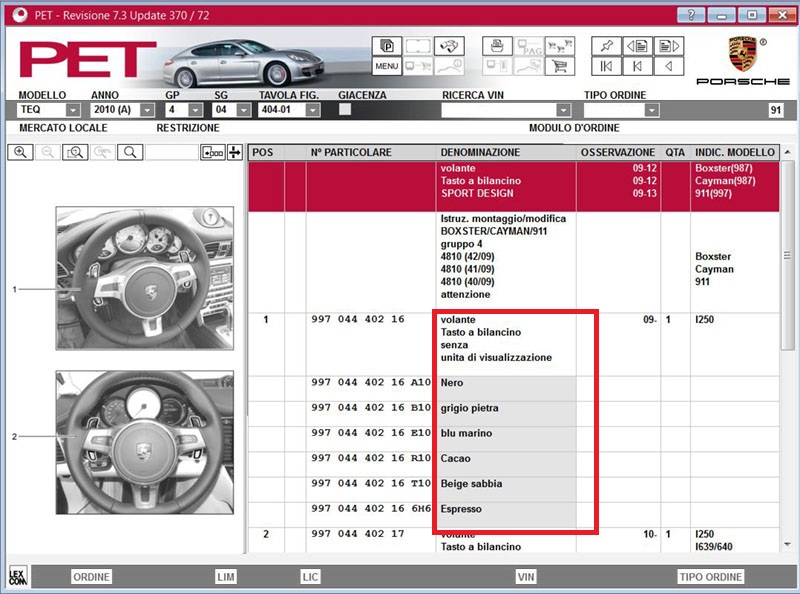
Task: Click the PAG page icon
Action: click(x=528, y=46)
